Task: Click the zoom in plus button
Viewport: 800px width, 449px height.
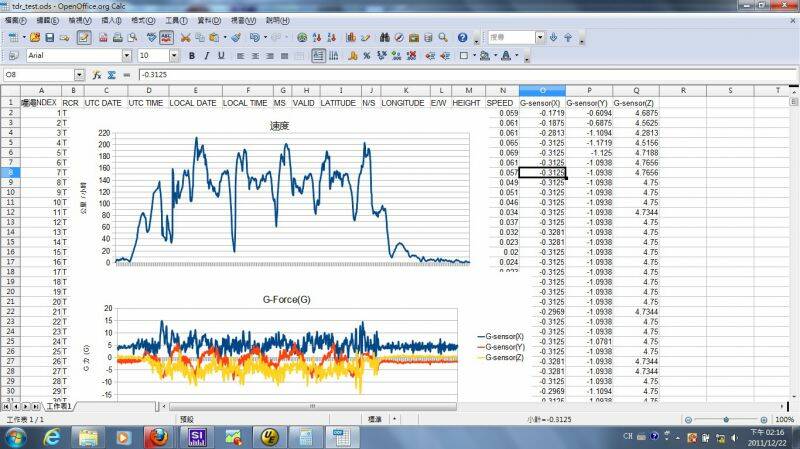Action: pos(764,420)
